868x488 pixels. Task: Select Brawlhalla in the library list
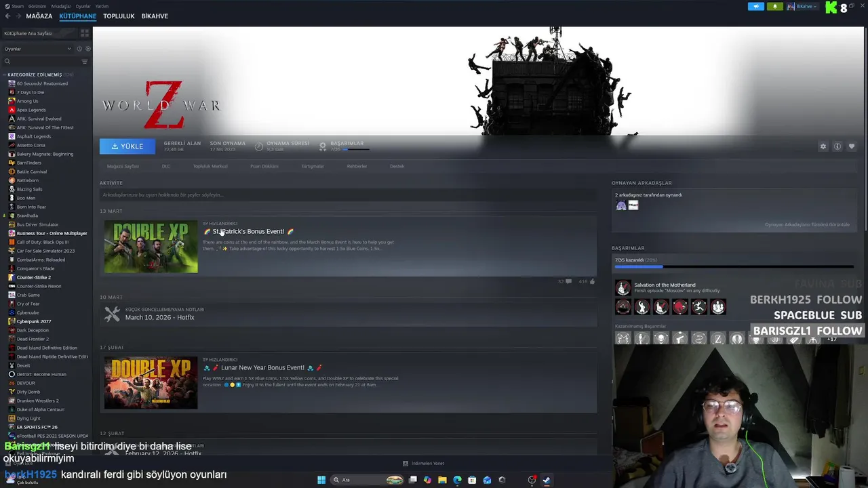pyautogui.click(x=27, y=216)
